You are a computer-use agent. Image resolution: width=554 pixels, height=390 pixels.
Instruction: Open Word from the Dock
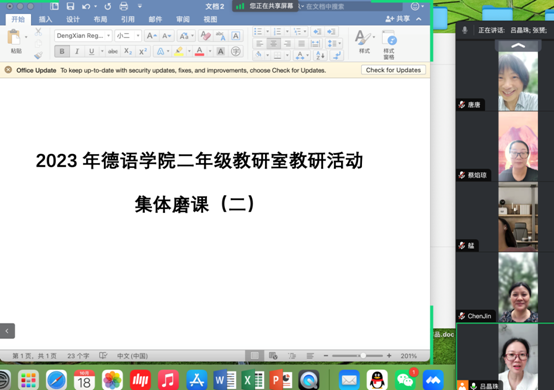(224, 380)
